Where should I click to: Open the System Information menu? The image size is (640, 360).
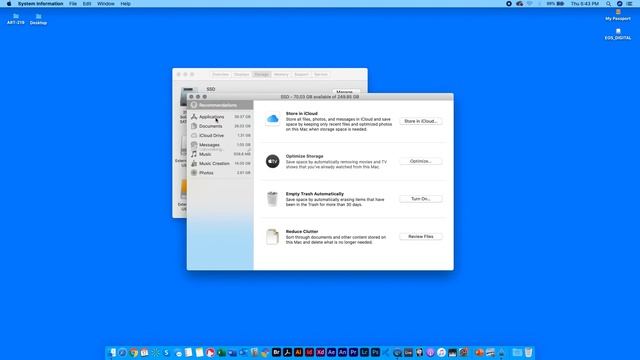(40, 4)
